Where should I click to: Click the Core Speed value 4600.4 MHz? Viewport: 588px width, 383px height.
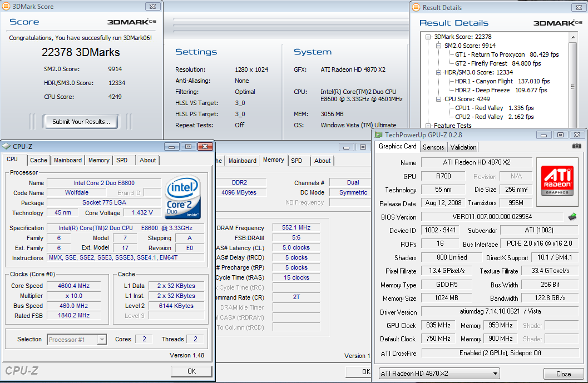[74, 286]
